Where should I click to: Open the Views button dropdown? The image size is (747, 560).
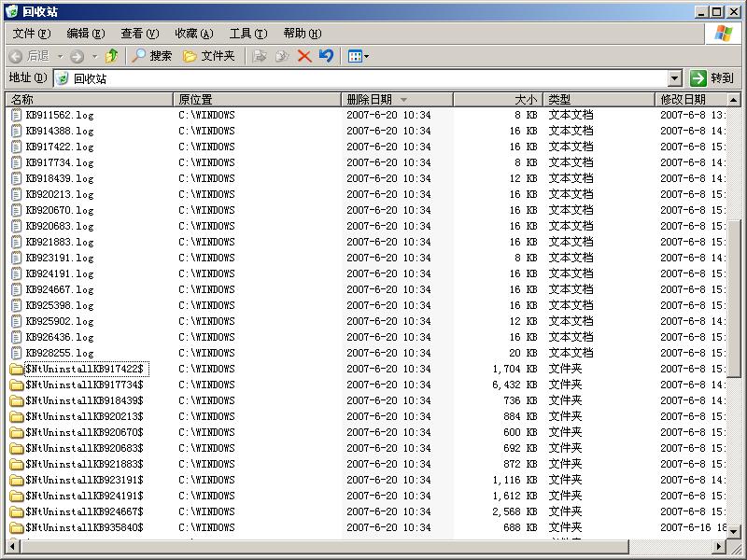(x=359, y=56)
